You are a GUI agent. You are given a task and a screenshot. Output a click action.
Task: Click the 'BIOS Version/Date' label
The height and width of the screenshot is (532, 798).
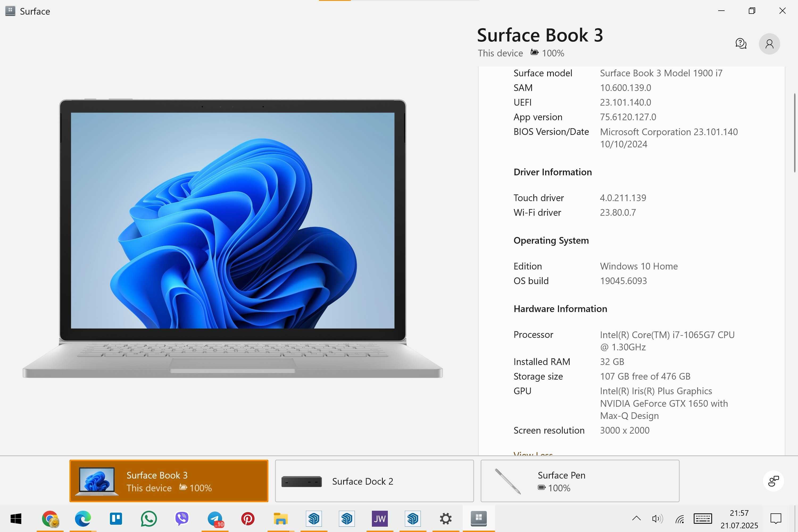pos(551,132)
